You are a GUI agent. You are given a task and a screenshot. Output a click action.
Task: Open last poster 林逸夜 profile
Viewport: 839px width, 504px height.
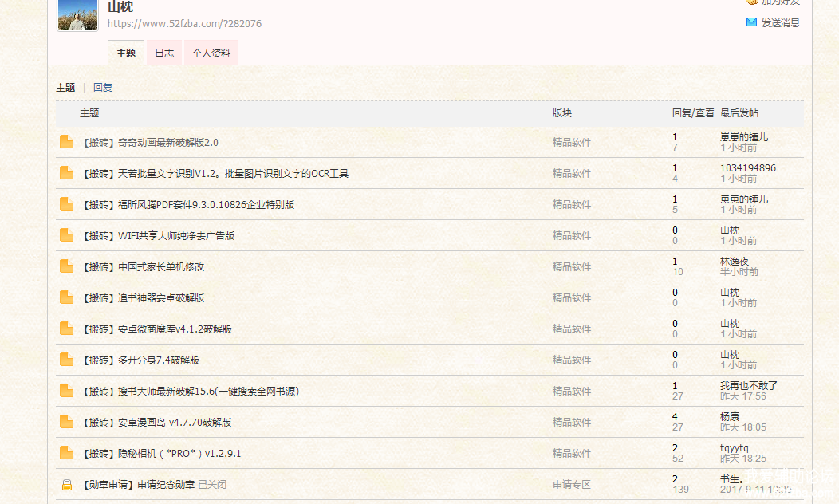coord(735,262)
